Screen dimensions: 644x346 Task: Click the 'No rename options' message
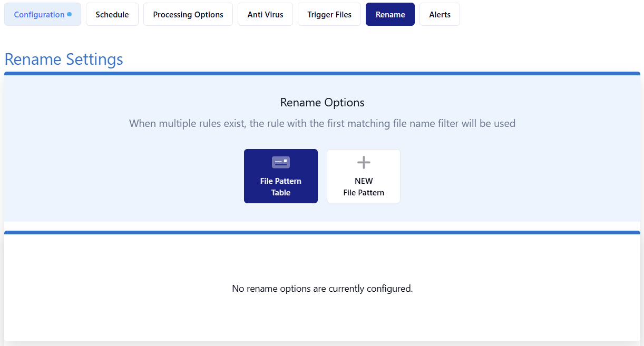tap(322, 289)
